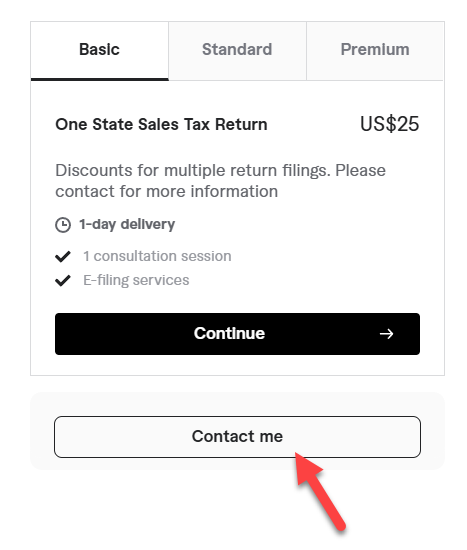Click the blank card area below Continue
467x550 pixels.
coord(238,365)
